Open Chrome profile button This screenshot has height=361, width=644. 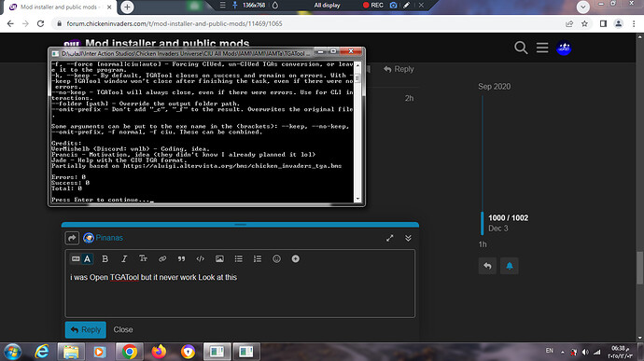(619, 24)
